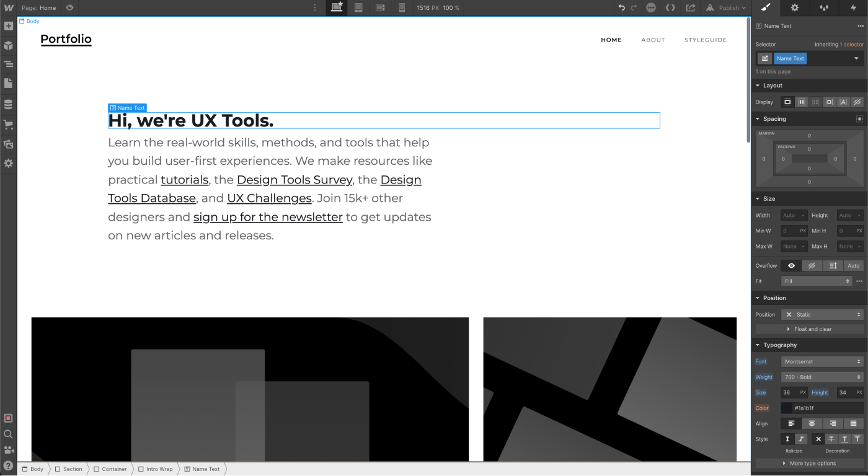Expand More type options
Viewport: 868px width, 476px height.
click(809, 463)
